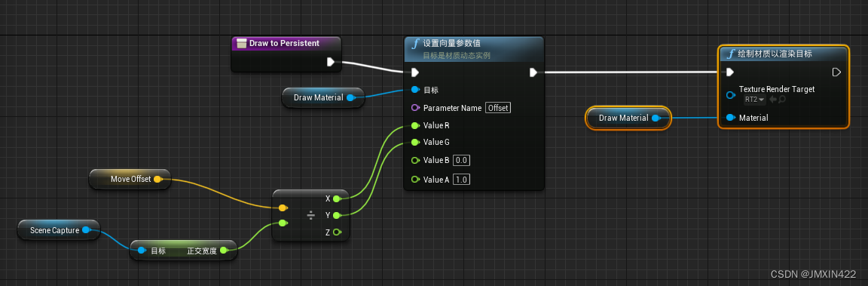The image size is (868, 286).
Task: Click the Value G label text
Action: (436, 143)
